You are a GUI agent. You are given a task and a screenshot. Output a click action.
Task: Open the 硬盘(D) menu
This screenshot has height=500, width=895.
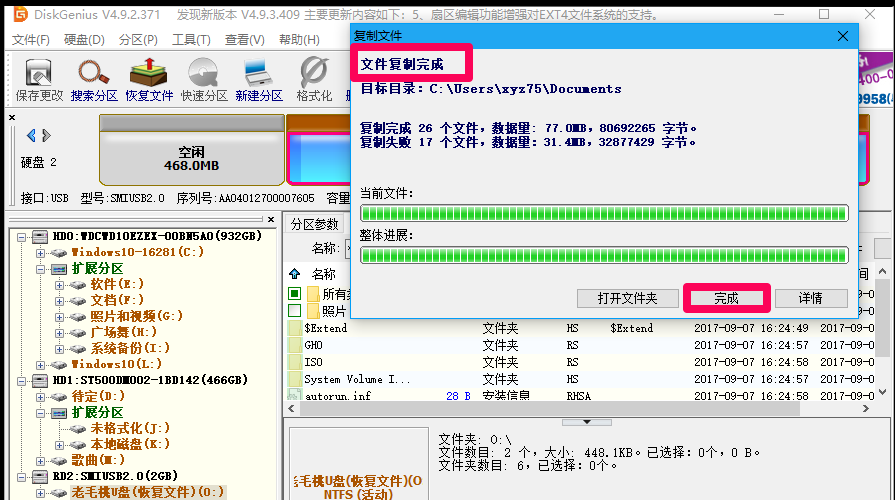click(84, 39)
